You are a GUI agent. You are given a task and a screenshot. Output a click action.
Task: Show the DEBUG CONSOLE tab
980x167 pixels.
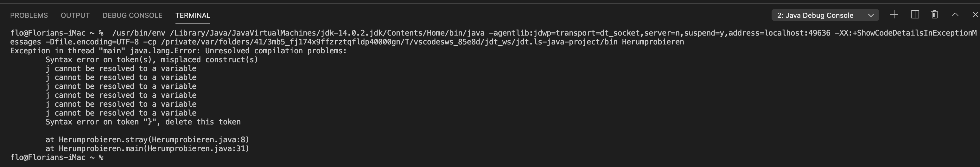point(132,15)
